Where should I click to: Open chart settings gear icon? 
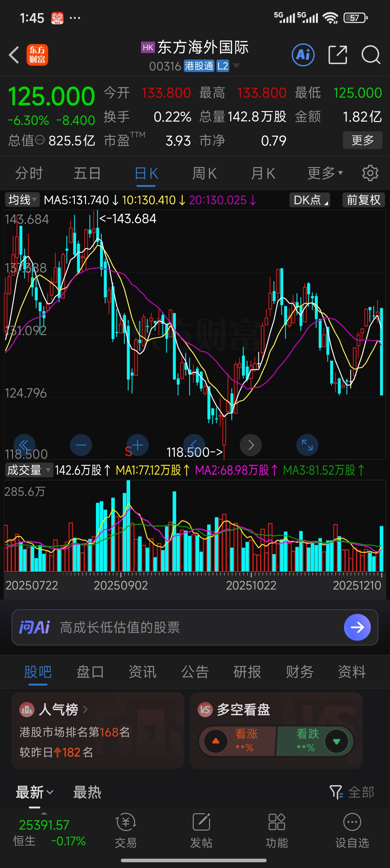(370, 173)
